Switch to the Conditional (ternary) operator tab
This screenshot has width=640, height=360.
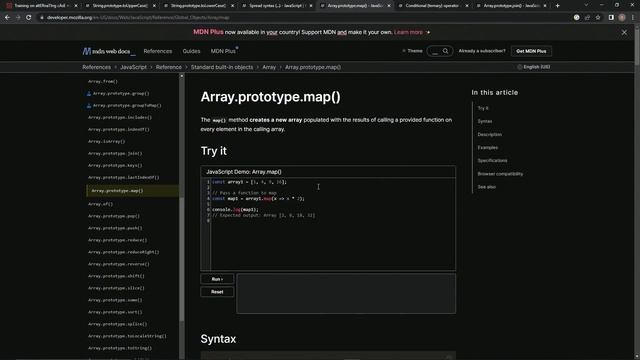433,6
